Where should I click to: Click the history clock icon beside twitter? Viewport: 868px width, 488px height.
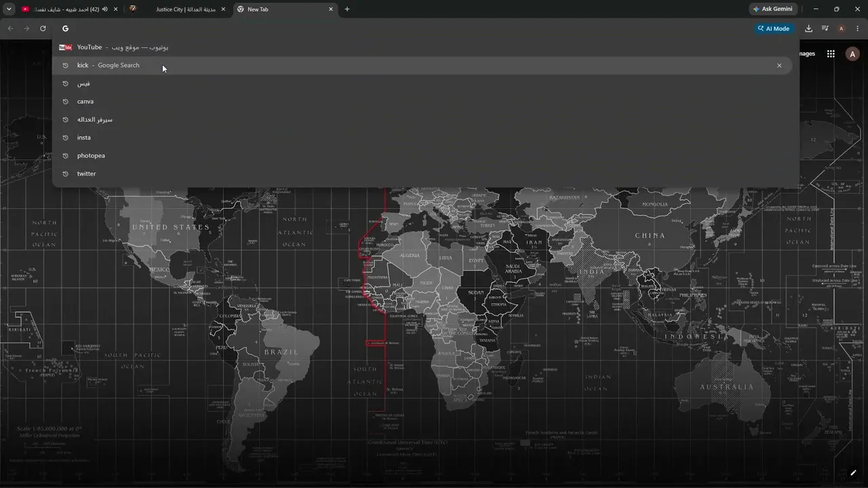[x=66, y=174]
